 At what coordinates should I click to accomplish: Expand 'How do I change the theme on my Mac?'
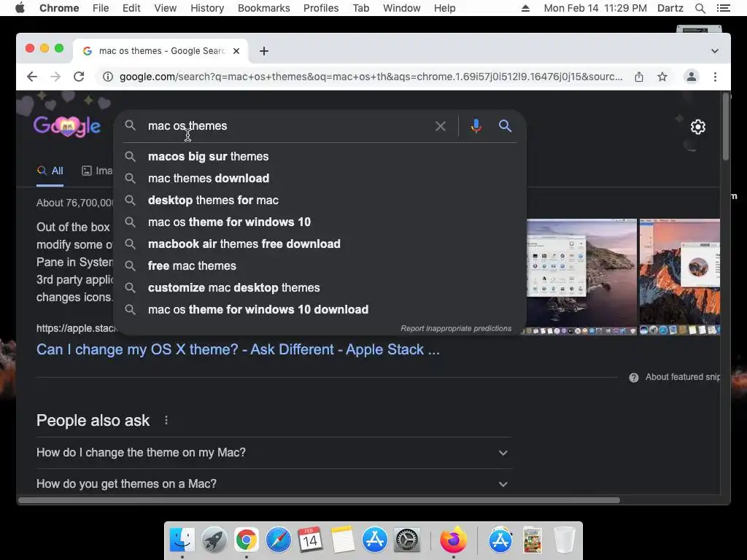274,452
